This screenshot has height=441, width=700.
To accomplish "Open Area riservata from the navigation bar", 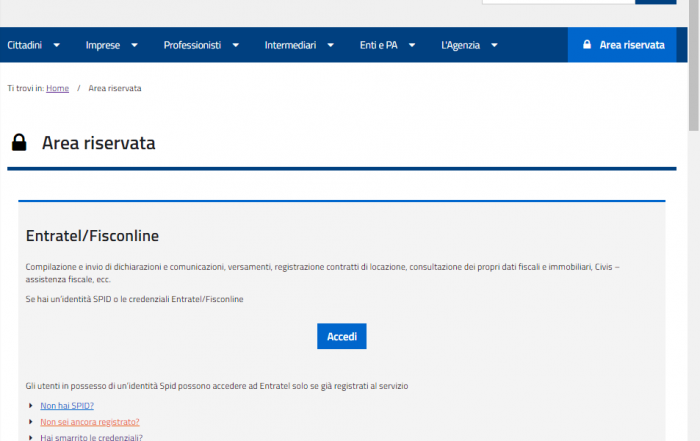I will (x=622, y=45).
